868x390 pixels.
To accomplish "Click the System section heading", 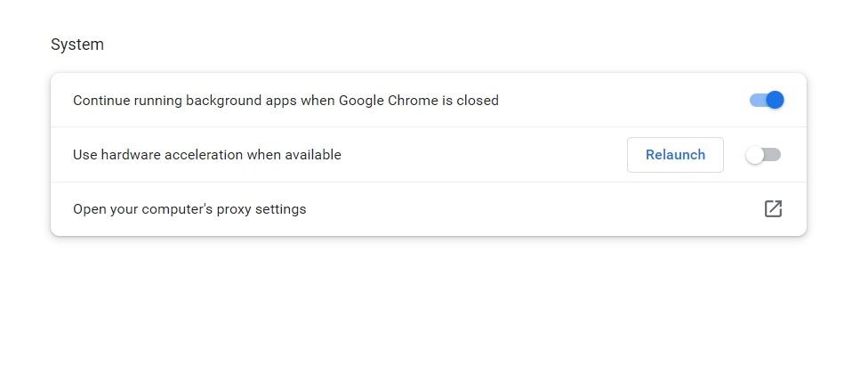I will (x=77, y=45).
